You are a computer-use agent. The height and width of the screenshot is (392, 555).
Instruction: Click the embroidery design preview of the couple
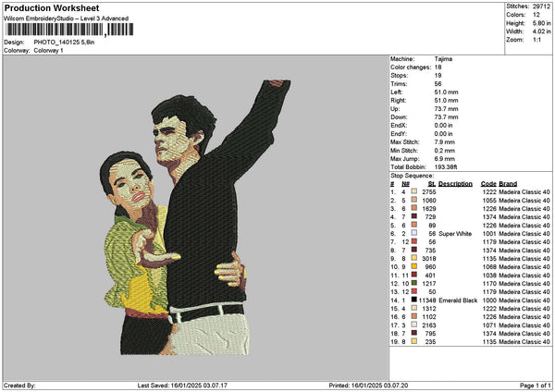195,217
